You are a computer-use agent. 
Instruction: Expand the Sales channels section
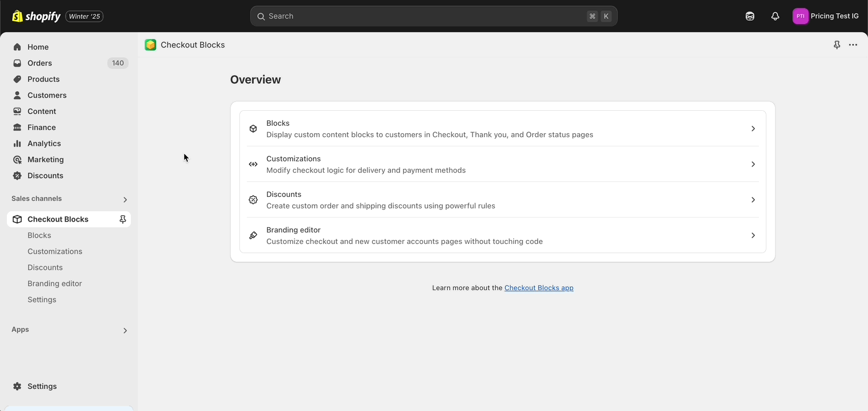point(125,199)
